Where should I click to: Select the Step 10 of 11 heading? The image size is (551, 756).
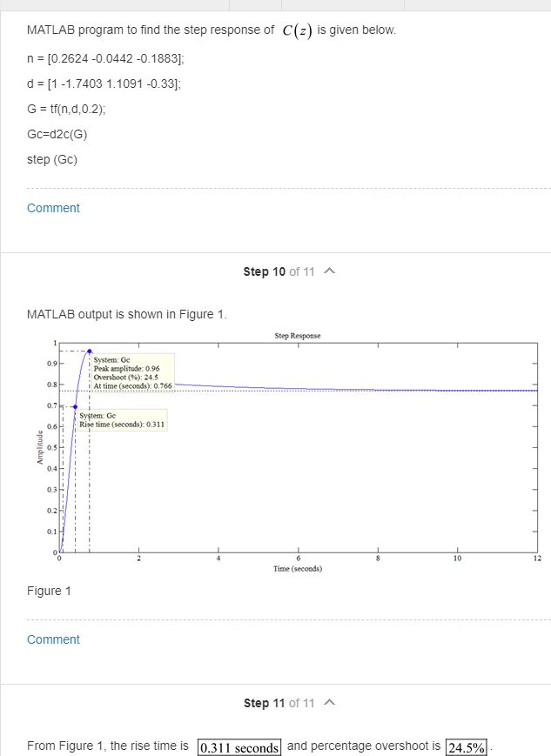coord(279,271)
